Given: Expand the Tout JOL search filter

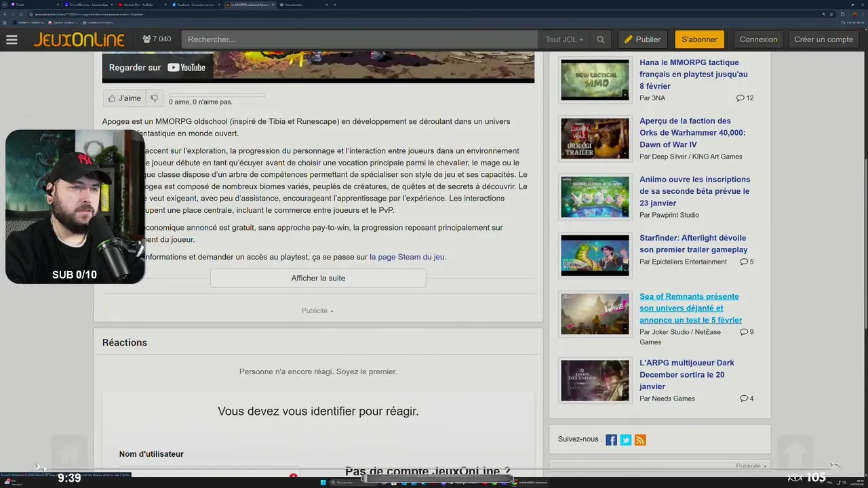Looking at the screenshot, I should coord(564,39).
